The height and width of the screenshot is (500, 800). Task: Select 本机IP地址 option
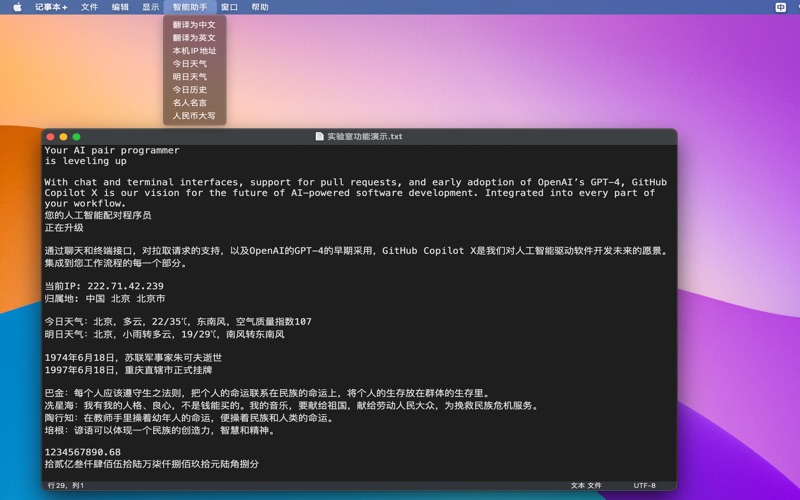194,51
